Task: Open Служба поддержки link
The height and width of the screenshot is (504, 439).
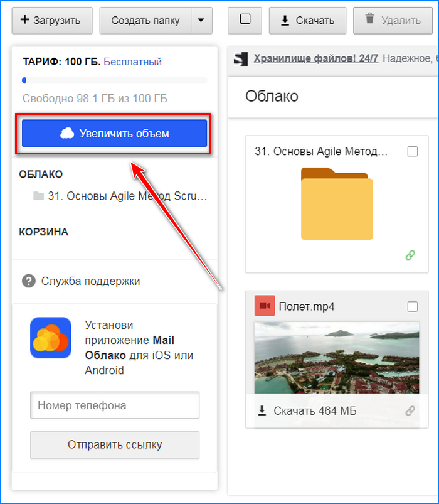Action: pos(90,281)
